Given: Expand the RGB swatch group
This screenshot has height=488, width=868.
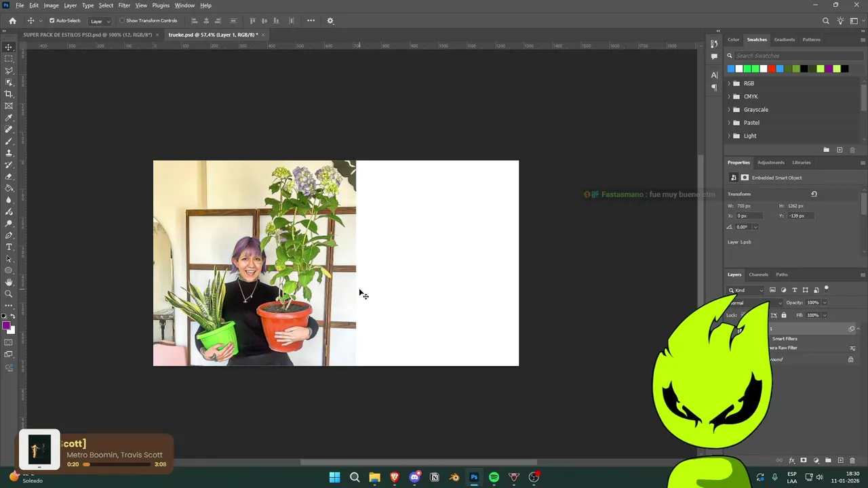Looking at the screenshot, I should pos(729,83).
